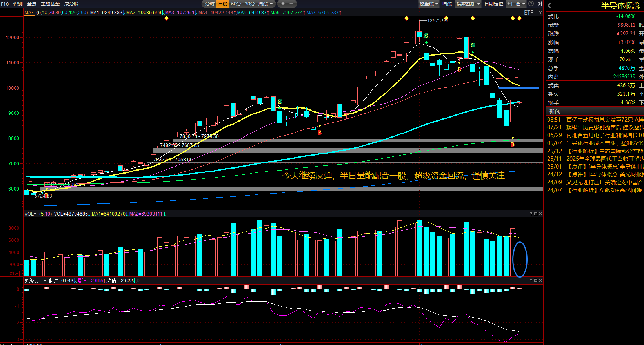Open the +自选 watchlist dropdown
Image resolution: width=644 pixels, height=345 pixels.
point(516,4)
